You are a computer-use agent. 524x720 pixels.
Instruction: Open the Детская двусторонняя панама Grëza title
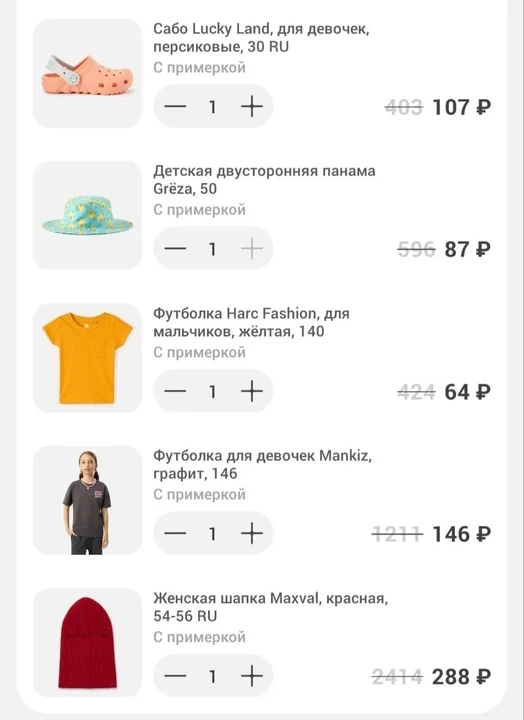(x=264, y=180)
